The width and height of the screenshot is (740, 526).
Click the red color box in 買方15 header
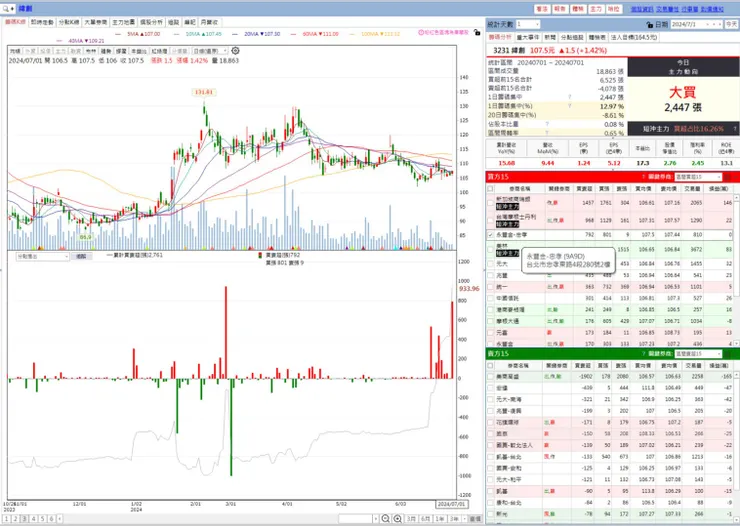pyautogui.click(x=727, y=177)
